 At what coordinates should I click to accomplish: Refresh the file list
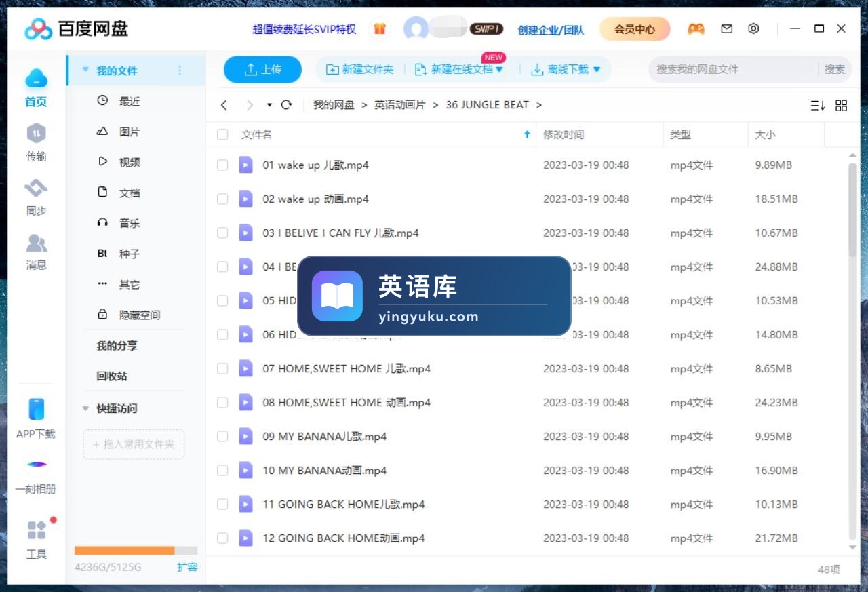coord(286,105)
